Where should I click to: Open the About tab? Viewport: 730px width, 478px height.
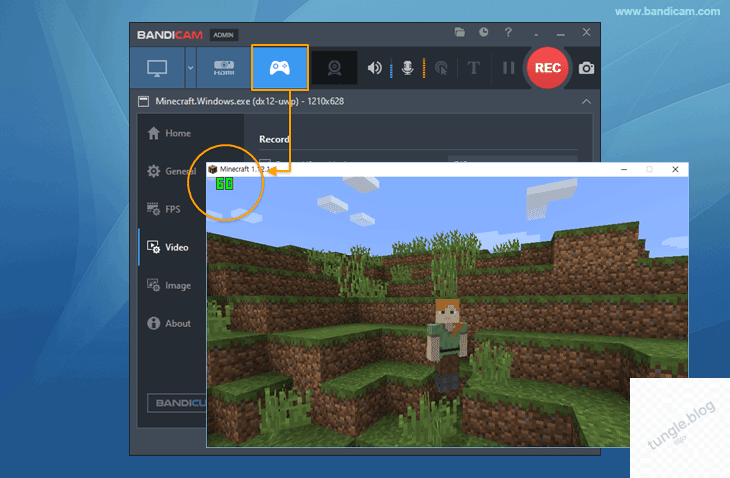pyautogui.click(x=169, y=323)
